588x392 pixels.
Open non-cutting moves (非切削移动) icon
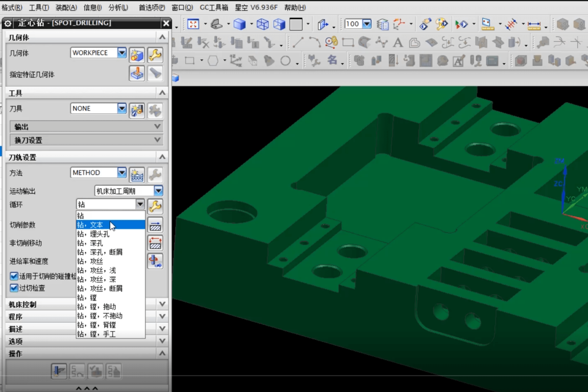[x=155, y=243]
